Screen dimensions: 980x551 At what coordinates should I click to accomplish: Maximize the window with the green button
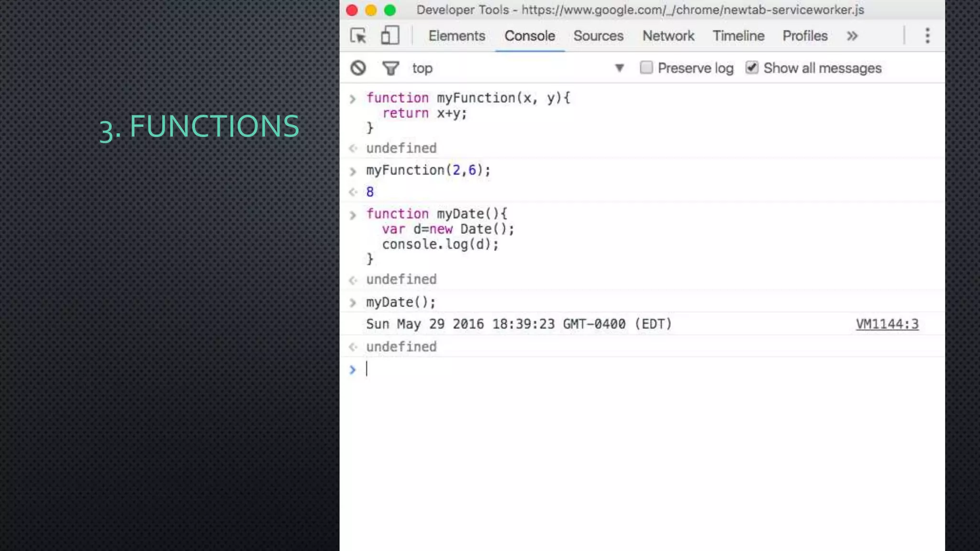[x=390, y=10]
